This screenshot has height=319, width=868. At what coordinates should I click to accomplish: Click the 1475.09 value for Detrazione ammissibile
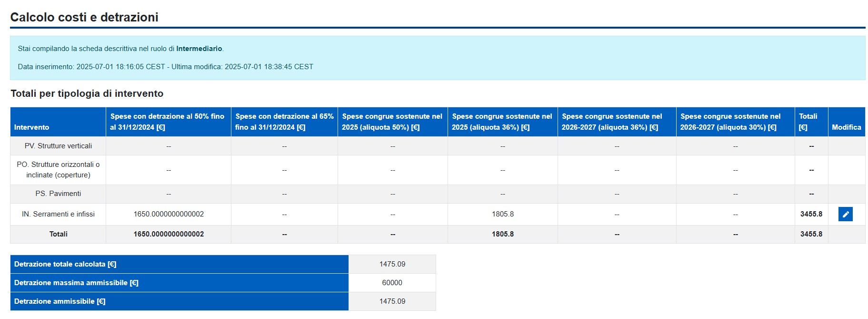[x=392, y=301]
